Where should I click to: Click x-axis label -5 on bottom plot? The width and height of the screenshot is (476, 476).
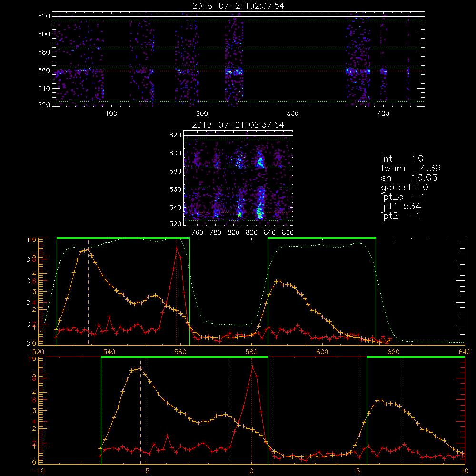pos(145,471)
